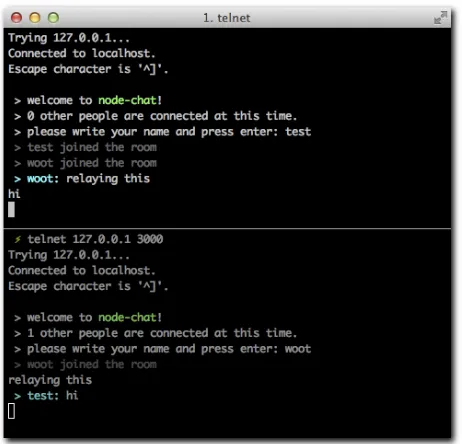This screenshot has width=462, height=444.
Task: Click 'Connected to localhost.' in the bottom pane
Action: click(82, 270)
